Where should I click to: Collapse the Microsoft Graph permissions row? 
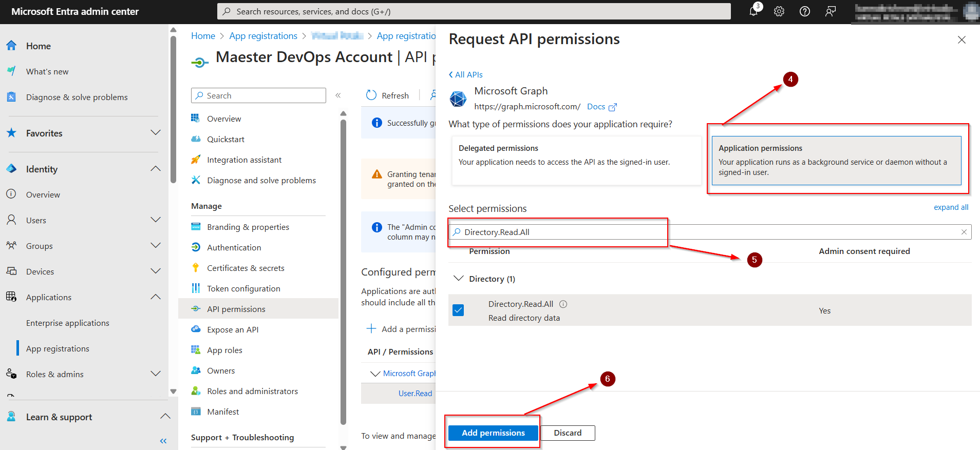click(x=375, y=374)
